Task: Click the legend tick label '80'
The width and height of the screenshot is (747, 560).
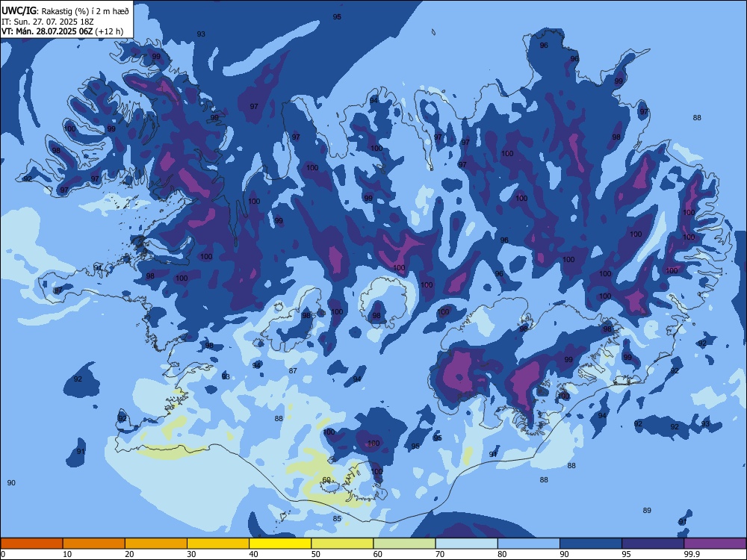Action: pos(502,554)
